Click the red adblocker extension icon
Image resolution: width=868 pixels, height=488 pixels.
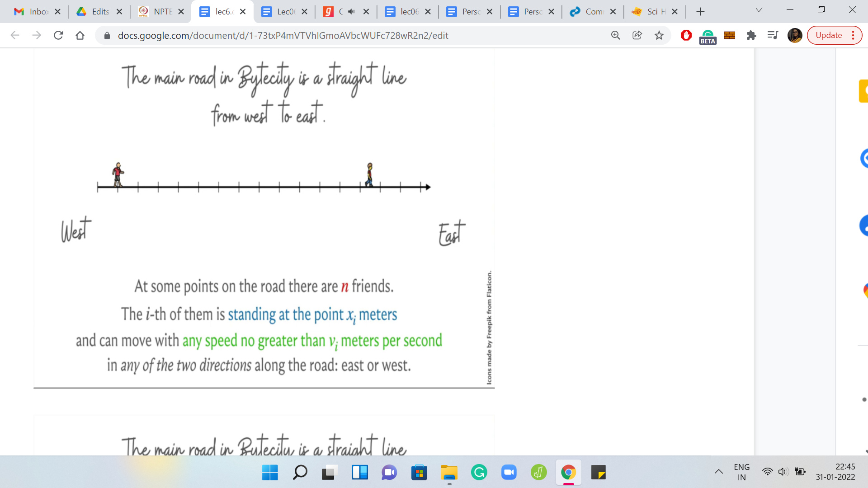[686, 35]
